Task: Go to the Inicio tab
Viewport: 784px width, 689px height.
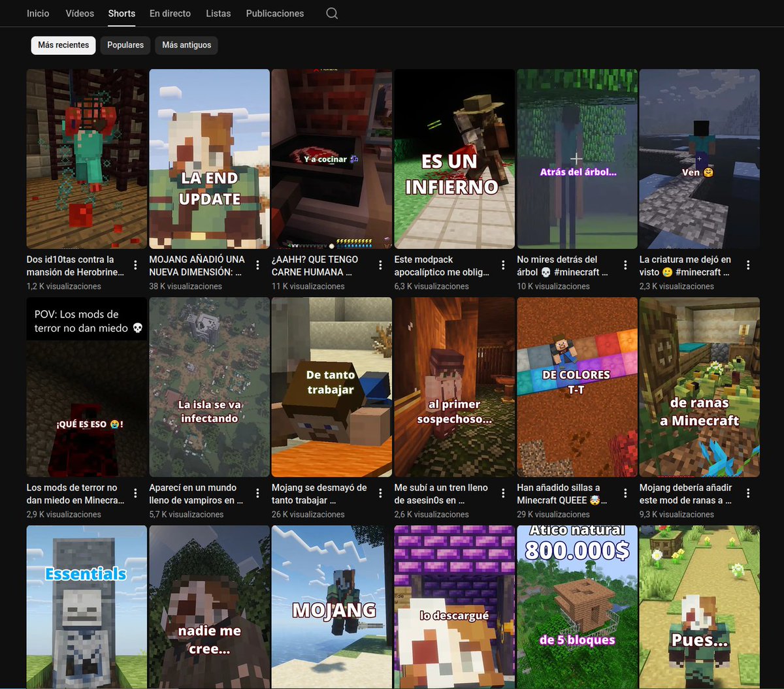Action: pyautogui.click(x=38, y=13)
